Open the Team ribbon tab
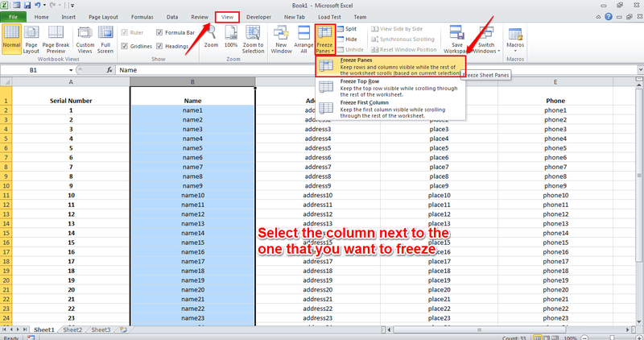 tap(360, 17)
